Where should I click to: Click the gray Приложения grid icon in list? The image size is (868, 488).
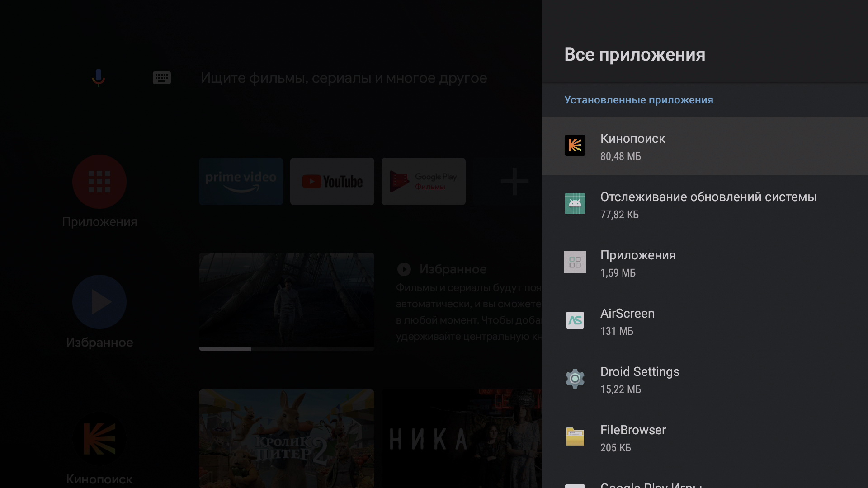tap(575, 262)
